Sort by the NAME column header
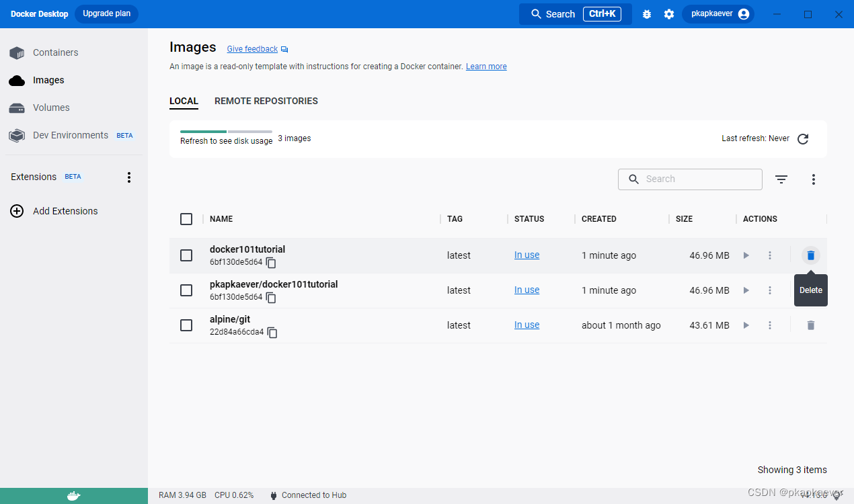 pyautogui.click(x=221, y=219)
